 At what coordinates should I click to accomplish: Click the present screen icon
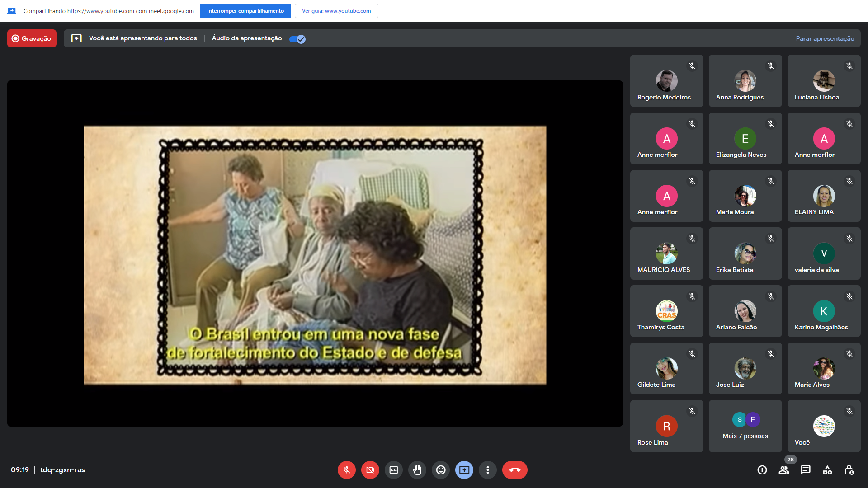tap(464, 470)
